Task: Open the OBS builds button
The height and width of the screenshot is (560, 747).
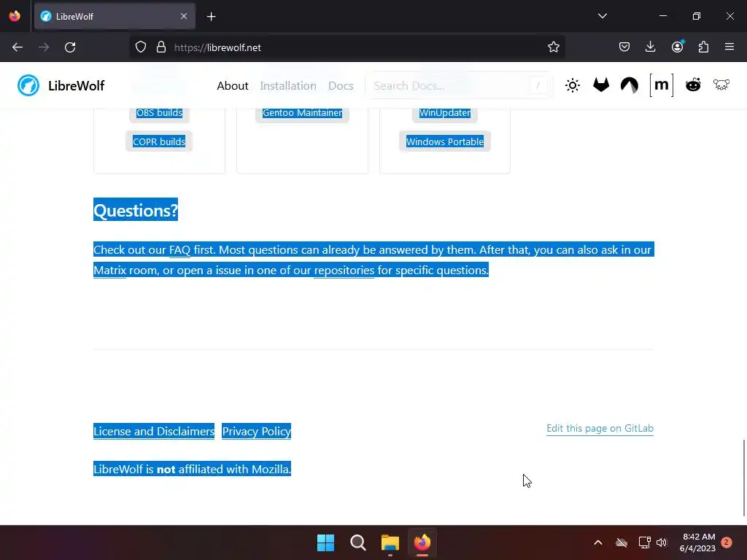Action: click(159, 113)
